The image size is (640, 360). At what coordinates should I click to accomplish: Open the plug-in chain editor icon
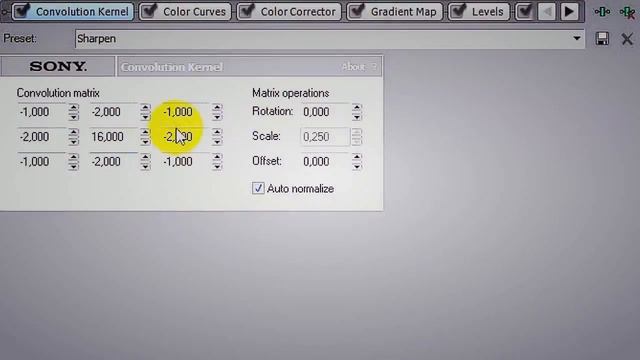tap(602, 11)
